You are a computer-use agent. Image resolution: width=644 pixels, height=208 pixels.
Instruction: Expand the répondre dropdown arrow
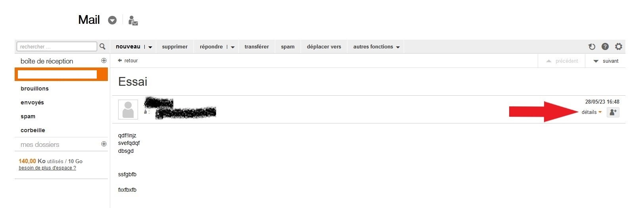tap(233, 47)
